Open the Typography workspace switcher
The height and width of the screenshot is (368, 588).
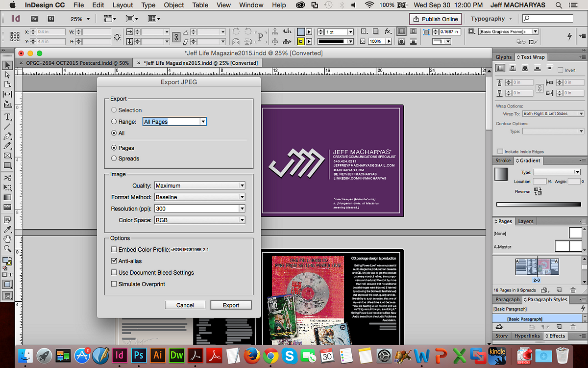pyautogui.click(x=491, y=19)
